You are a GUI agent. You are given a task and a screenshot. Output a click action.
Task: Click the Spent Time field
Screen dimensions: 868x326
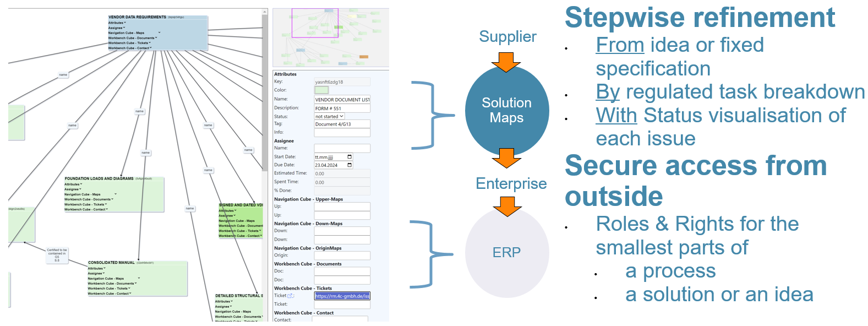(342, 182)
